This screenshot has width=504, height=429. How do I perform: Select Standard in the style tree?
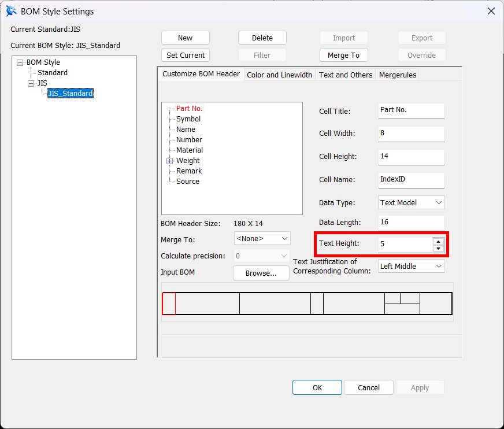(53, 73)
